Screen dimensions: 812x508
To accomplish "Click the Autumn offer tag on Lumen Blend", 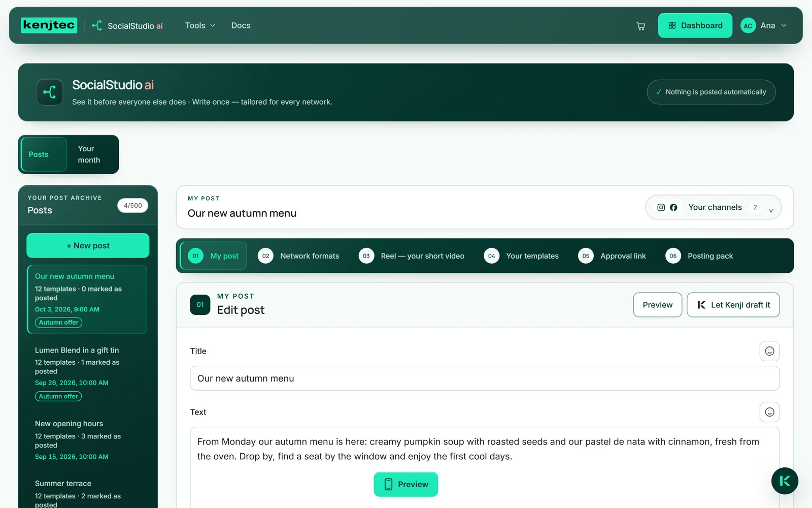I will pyautogui.click(x=58, y=396).
